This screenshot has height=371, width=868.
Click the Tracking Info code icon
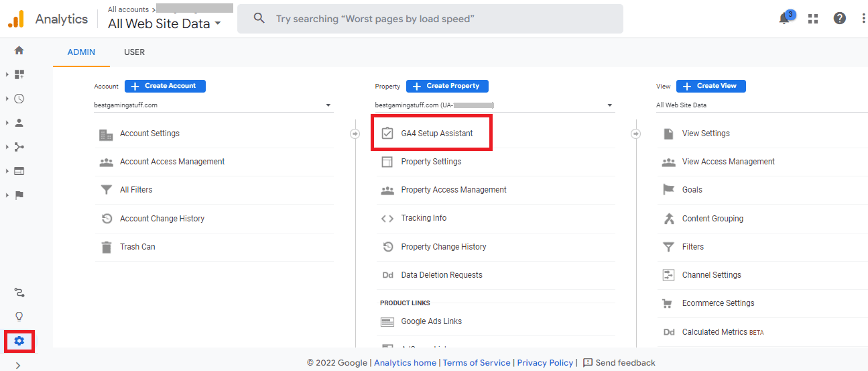[x=387, y=218]
